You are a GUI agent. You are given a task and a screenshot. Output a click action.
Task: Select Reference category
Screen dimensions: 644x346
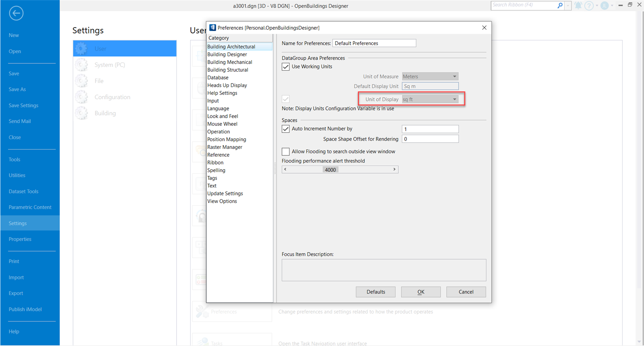239,155
